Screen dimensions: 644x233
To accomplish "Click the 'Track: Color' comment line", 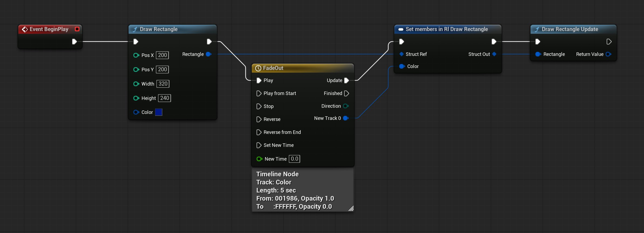I will click(274, 182).
